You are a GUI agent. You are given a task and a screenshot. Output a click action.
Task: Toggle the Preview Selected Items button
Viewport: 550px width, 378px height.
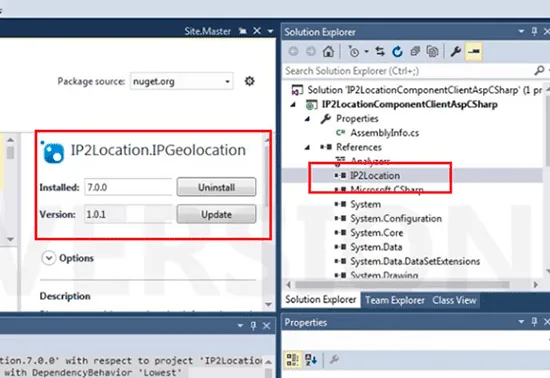(474, 52)
